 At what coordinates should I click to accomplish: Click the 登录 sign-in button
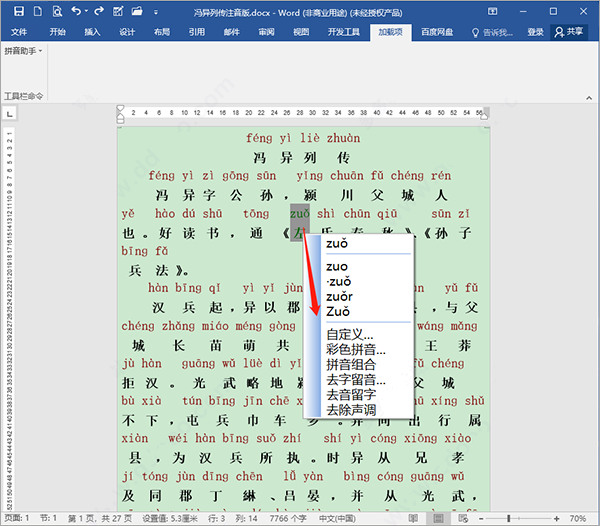[x=535, y=32]
